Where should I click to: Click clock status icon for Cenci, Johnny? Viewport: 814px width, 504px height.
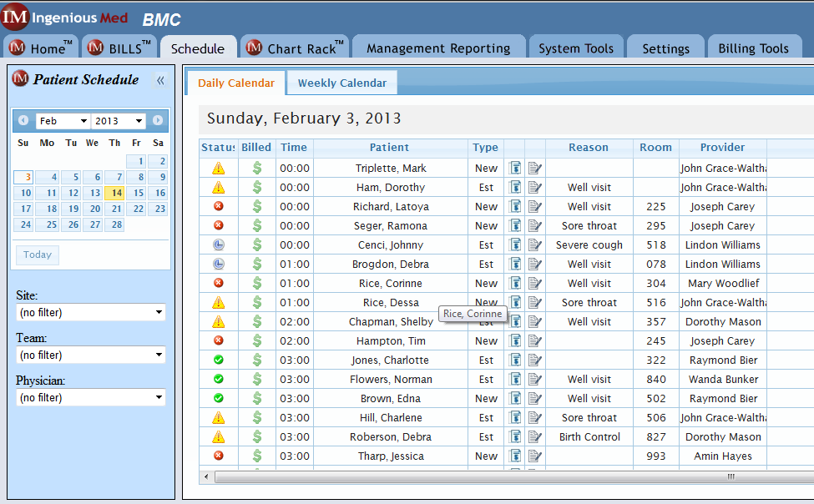tap(219, 245)
